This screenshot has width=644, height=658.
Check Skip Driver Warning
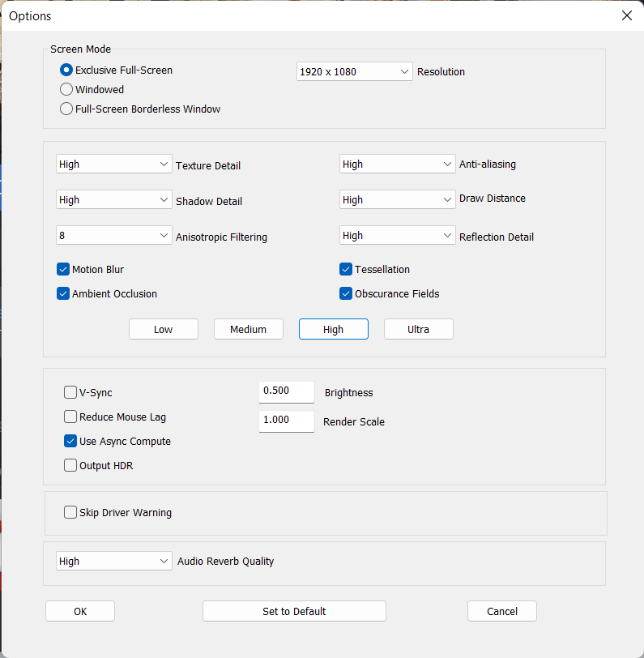coord(70,512)
